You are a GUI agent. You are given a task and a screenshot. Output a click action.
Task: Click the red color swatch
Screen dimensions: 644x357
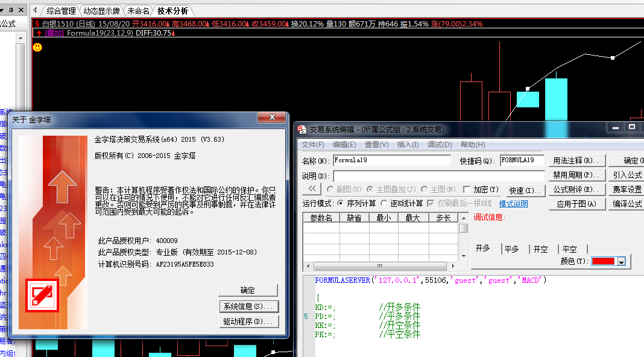(x=603, y=262)
